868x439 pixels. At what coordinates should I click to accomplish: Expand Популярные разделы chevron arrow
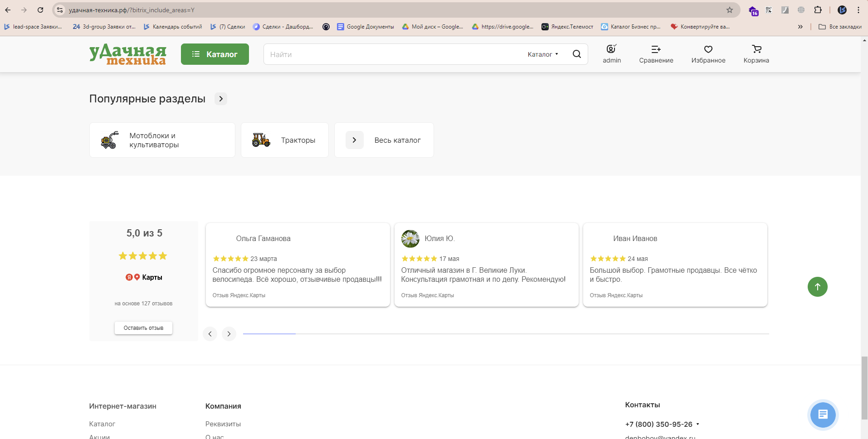click(x=221, y=99)
